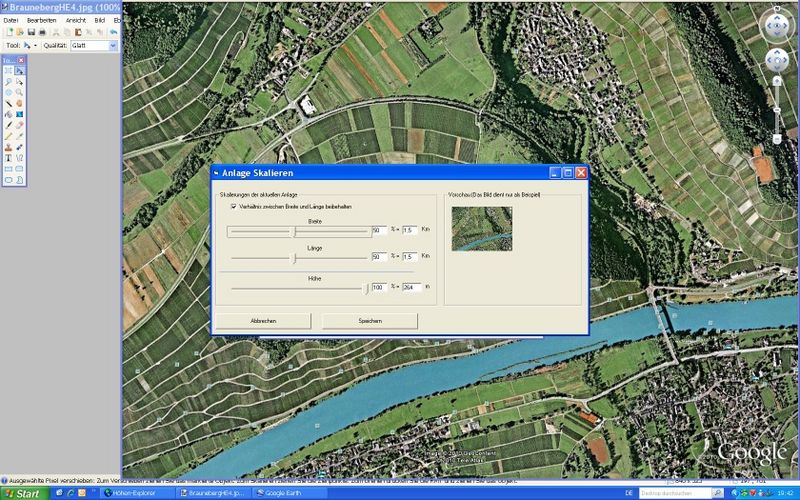The width and height of the screenshot is (800, 500).
Task: Select the Paintbrush tool
Action: [8, 125]
